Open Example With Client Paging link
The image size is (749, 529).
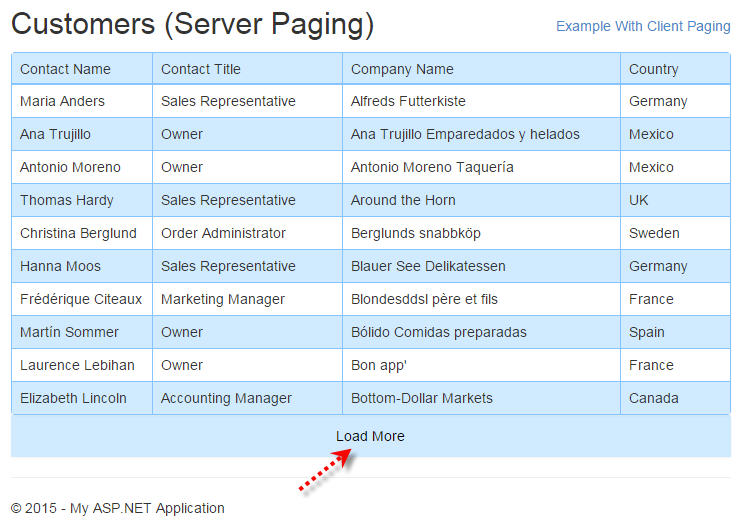[643, 26]
